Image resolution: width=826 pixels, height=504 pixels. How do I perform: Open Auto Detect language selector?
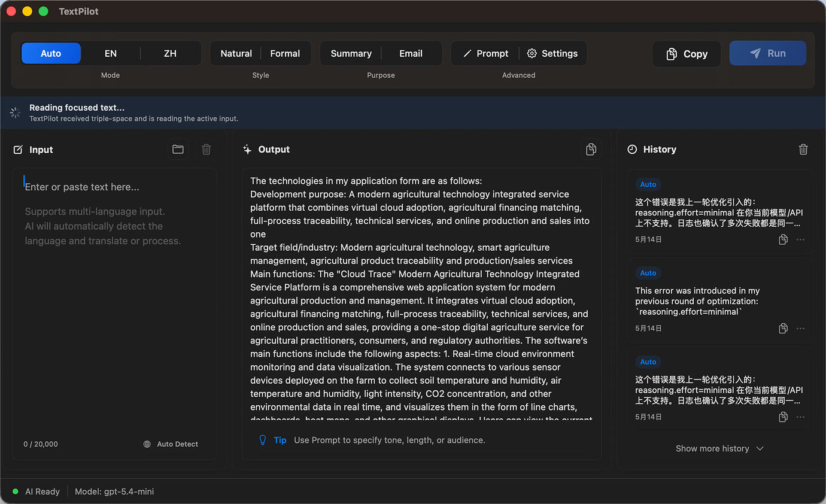click(171, 444)
